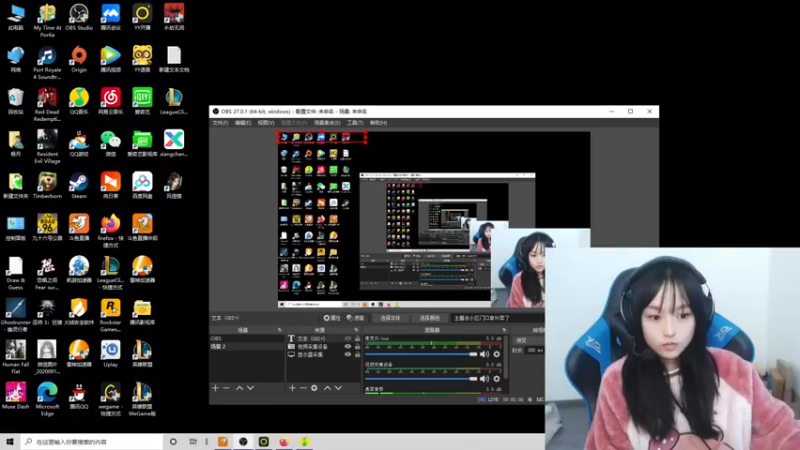Toggle visibility of the display capture source
This screenshot has width=800, height=450.
(x=348, y=355)
